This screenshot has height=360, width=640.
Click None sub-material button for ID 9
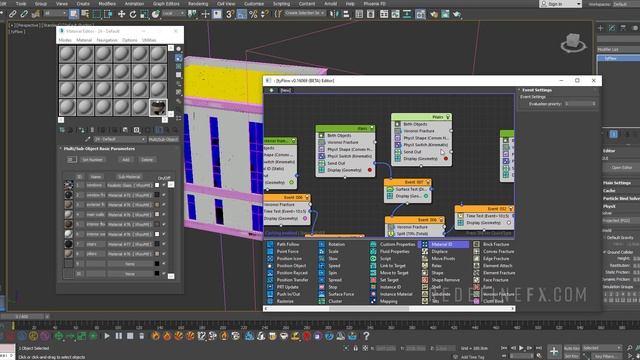tap(130, 264)
